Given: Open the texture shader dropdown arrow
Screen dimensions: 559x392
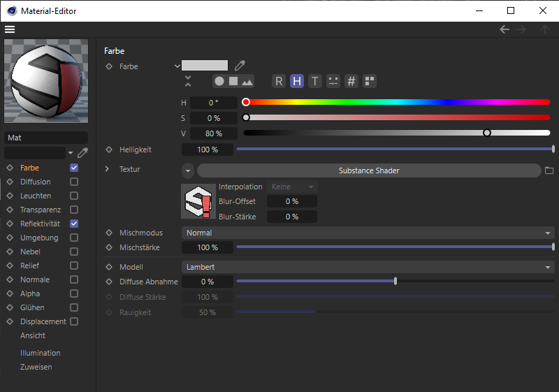Looking at the screenshot, I should click(x=188, y=170).
